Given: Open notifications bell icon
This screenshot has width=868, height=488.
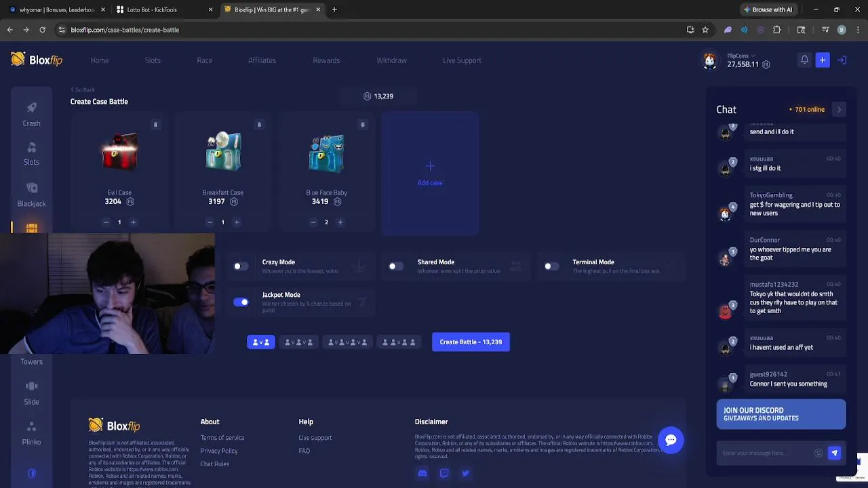Looking at the screenshot, I should coord(804,60).
